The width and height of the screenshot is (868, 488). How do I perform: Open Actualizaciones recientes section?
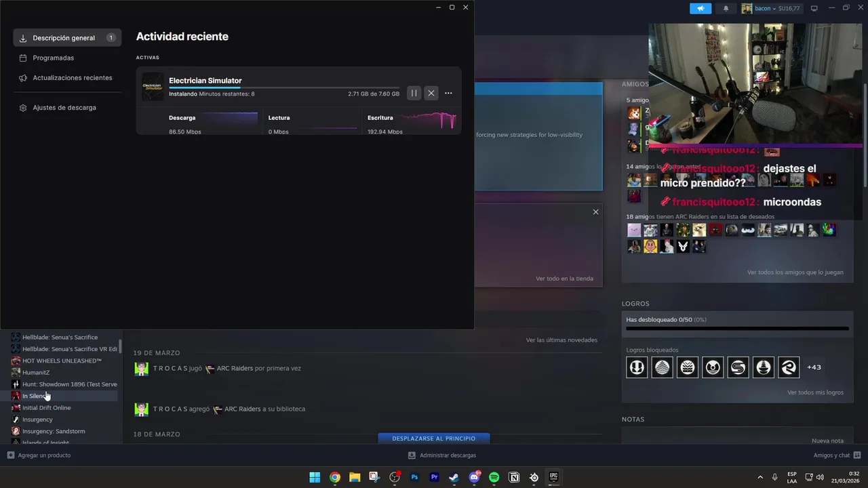[x=67, y=78]
